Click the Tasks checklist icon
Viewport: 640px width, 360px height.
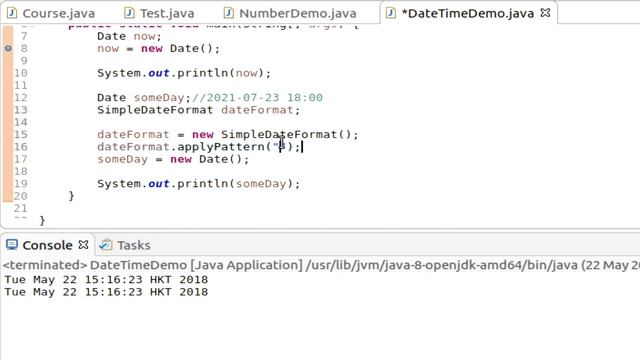tap(106, 244)
